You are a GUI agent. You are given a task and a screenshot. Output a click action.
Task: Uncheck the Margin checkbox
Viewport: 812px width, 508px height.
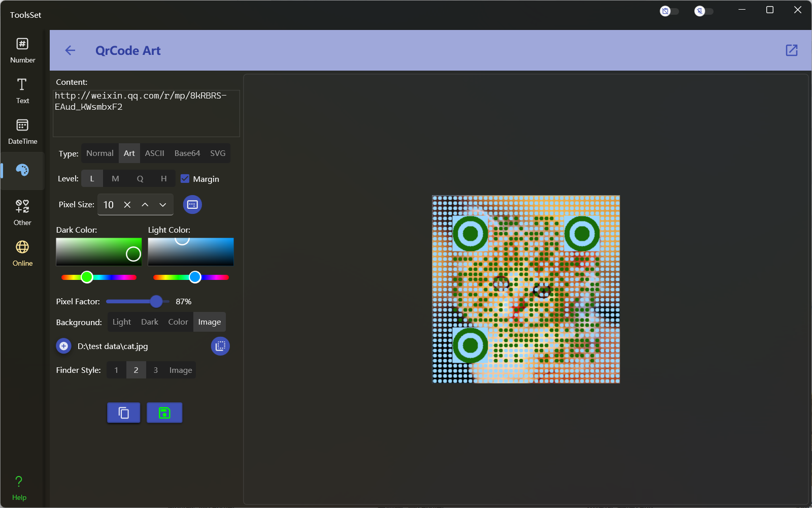click(x=185, y=179)
